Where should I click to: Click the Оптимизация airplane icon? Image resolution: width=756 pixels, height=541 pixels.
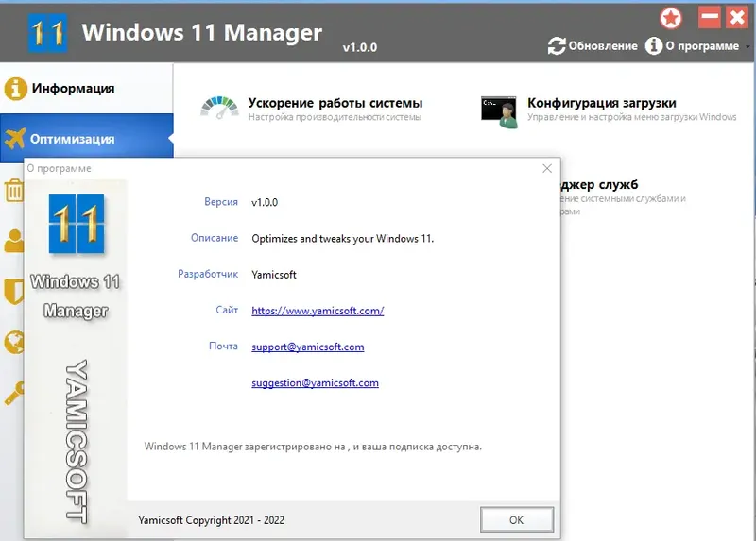(x=15, y=139)
